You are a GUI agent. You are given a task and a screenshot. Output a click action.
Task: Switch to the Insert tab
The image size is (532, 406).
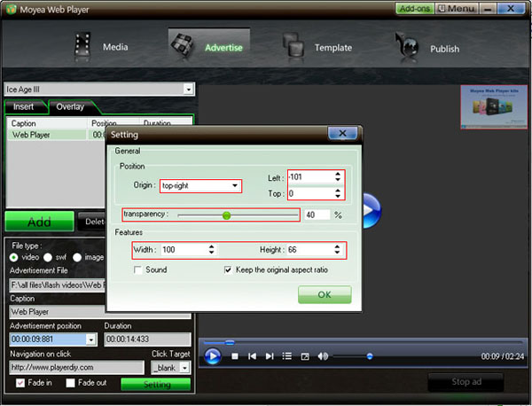coord(23,107)
